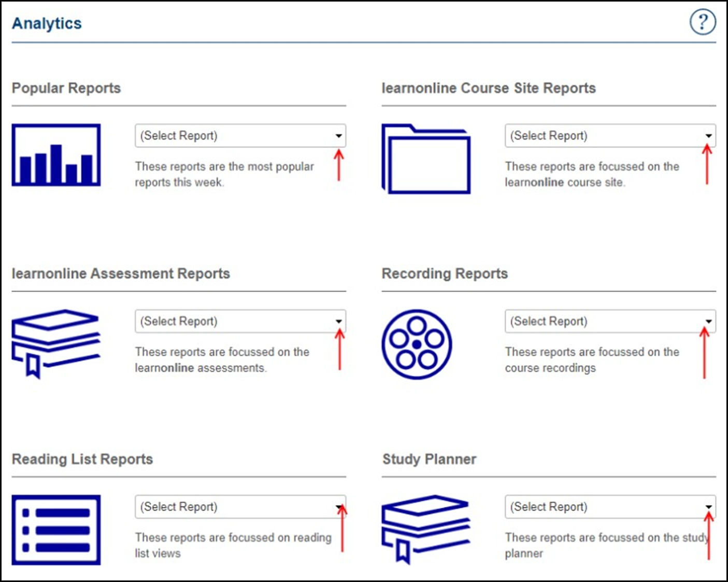Click the Study Planner section heading

[429, 459]
